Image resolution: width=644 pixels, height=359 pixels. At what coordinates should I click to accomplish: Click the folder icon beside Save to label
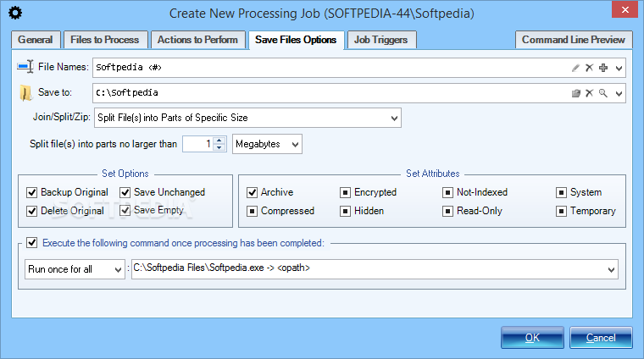coord(25,93)
